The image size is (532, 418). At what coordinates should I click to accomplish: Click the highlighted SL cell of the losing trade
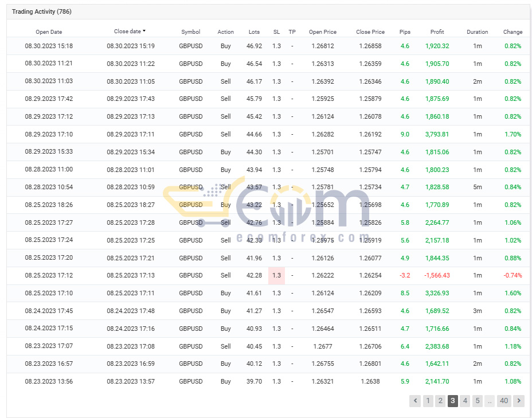pyautogui.click(x=276, y=275)
